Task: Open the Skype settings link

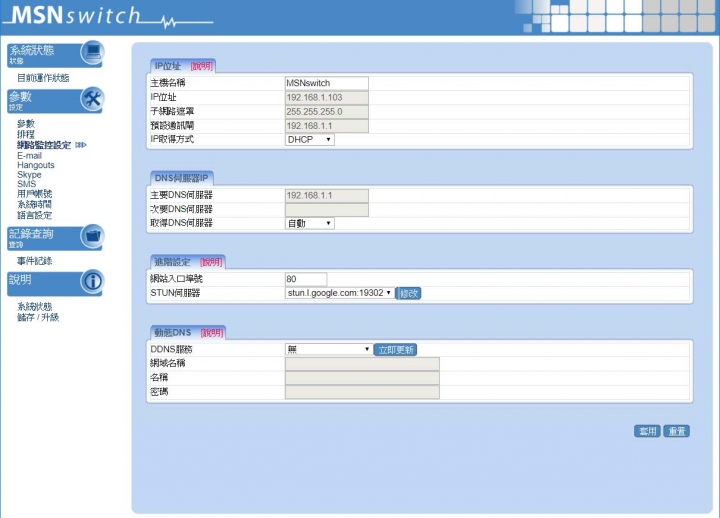Action: click(29, 175)
